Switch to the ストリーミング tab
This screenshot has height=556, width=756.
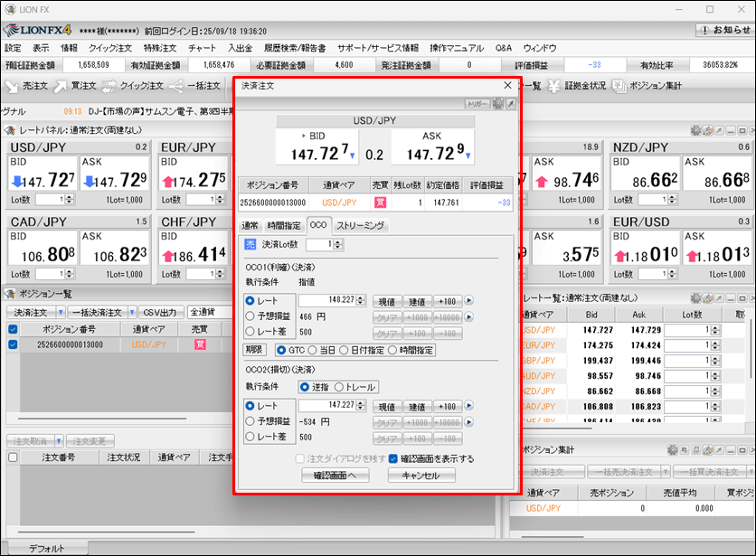360,225
